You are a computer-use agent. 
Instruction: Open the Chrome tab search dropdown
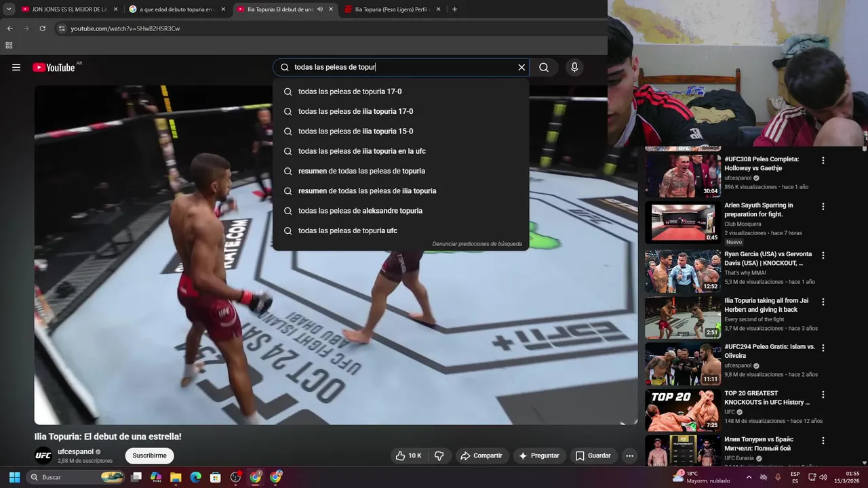point(9,9)
